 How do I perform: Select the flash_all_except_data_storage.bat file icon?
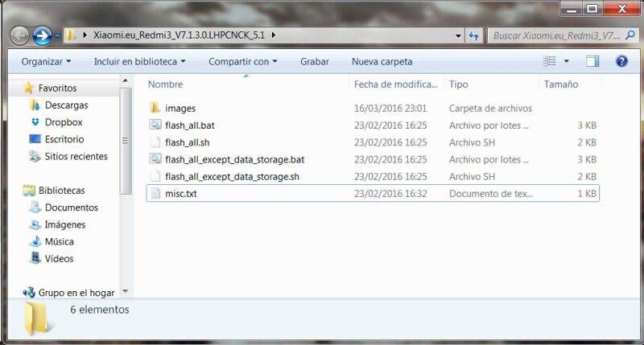click(x=155, y=159)
